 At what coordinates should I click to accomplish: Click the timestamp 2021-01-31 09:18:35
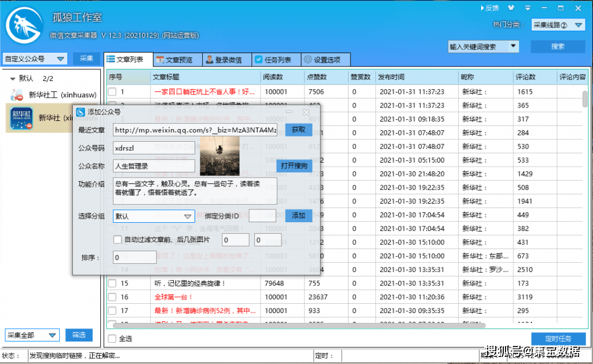pos(412,119)
